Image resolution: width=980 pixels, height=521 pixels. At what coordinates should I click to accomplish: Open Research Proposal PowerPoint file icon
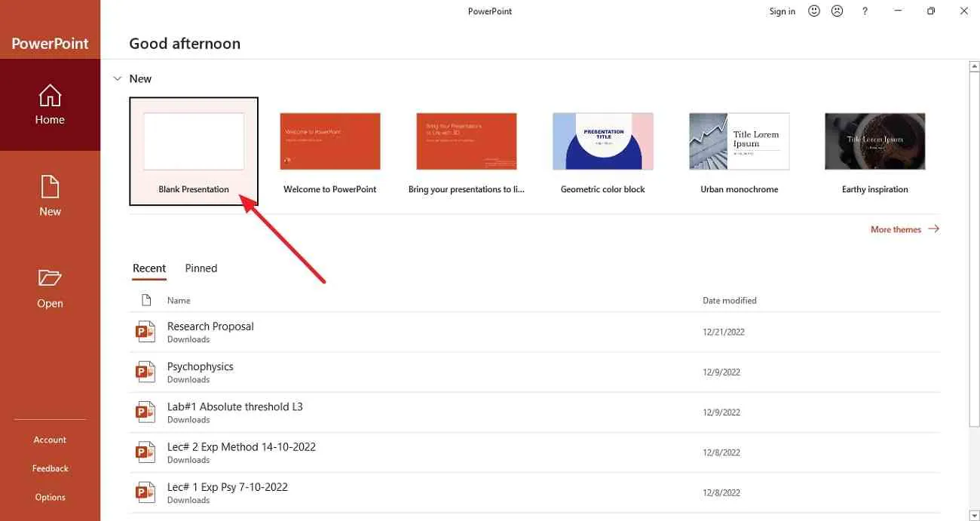[x=145, y=332]
